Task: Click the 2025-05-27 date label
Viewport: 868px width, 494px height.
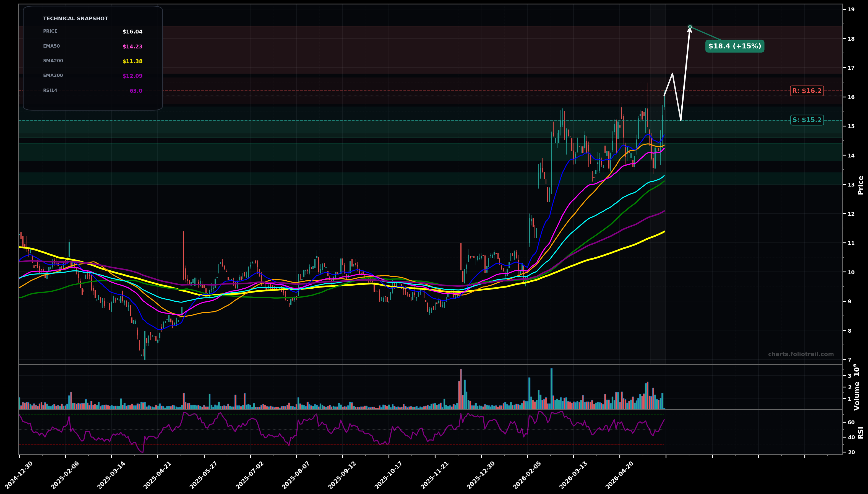Action: [x=204, y=475]
